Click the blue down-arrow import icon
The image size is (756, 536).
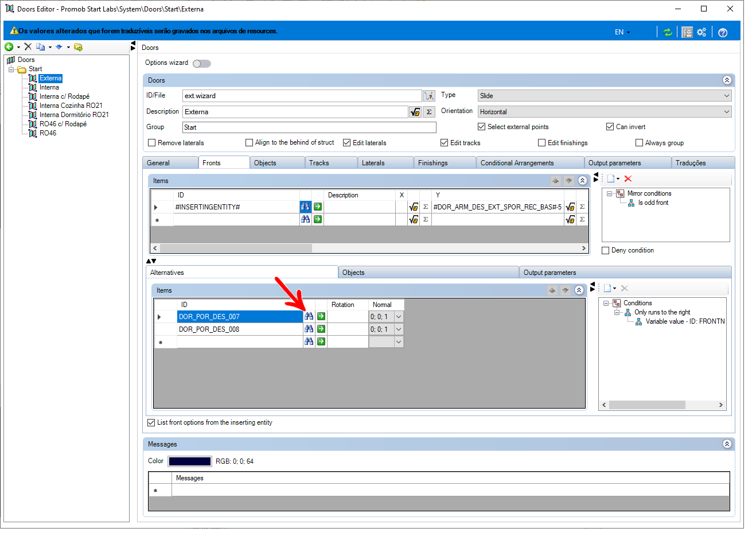click(59, 47)
